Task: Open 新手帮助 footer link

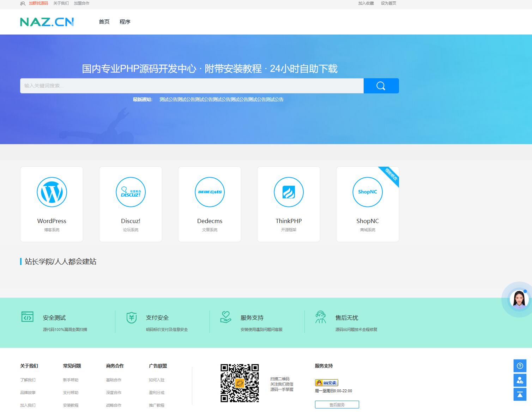Action: [x=71, y=380]
